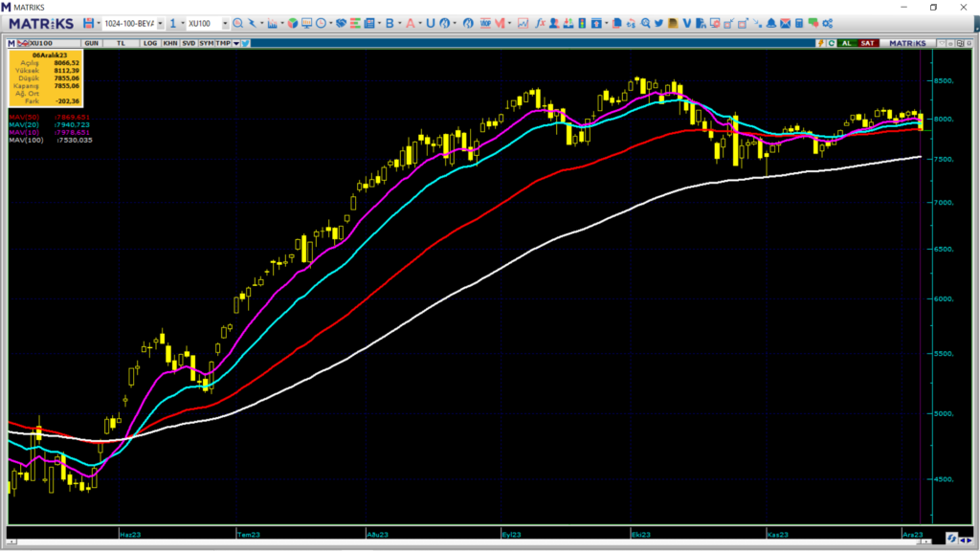The width and height of the screenshot is (980, 551).
Task: Click the bold blue V icon
Action: 687,23
